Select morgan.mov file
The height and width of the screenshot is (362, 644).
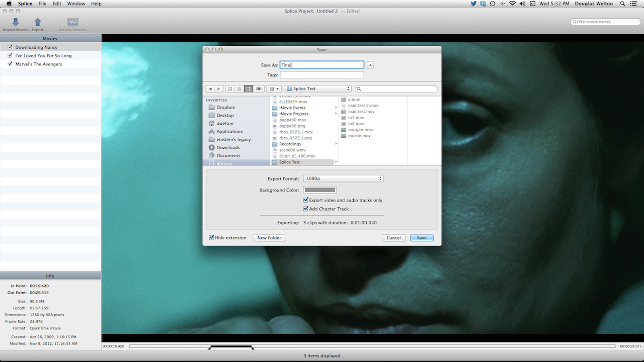click(x=360, y=130)
